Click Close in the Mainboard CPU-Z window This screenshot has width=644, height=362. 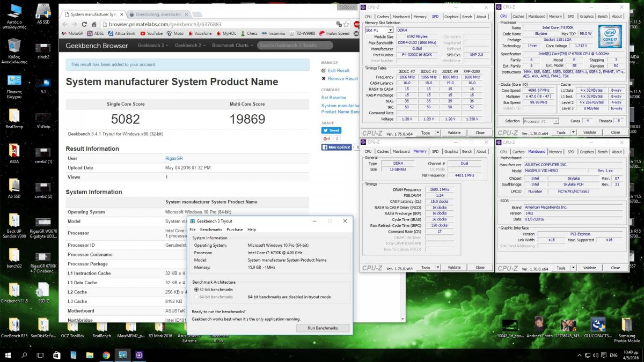[616, 268]
